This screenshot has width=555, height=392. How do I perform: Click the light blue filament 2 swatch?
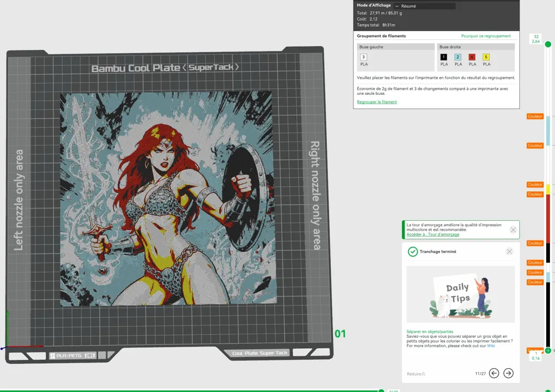click(x=458, y=57)
